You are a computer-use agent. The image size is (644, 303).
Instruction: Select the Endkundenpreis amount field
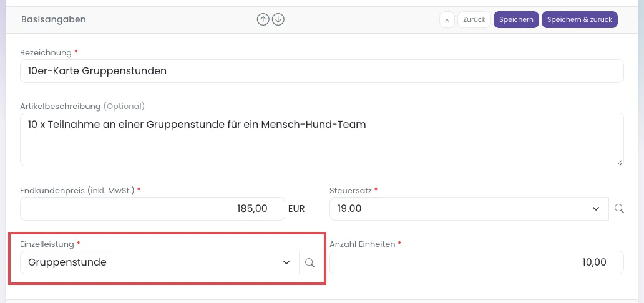pos(152,209)
